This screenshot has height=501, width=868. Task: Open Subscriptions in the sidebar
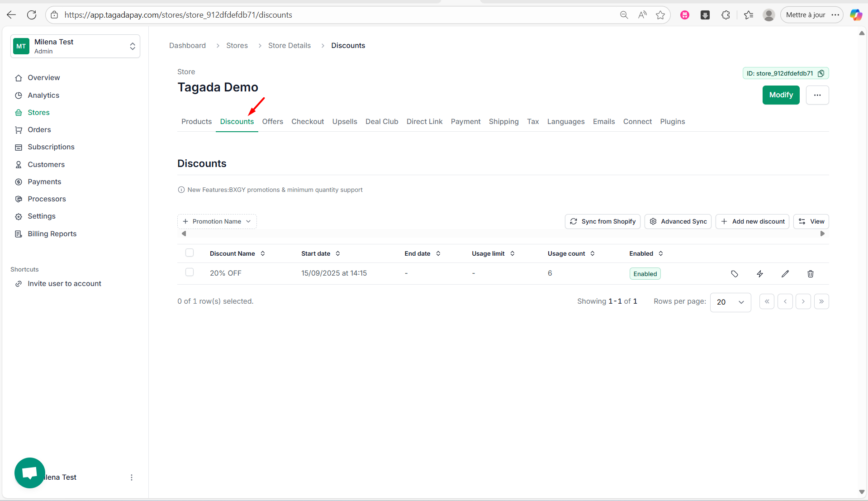[x=51, y=147]
